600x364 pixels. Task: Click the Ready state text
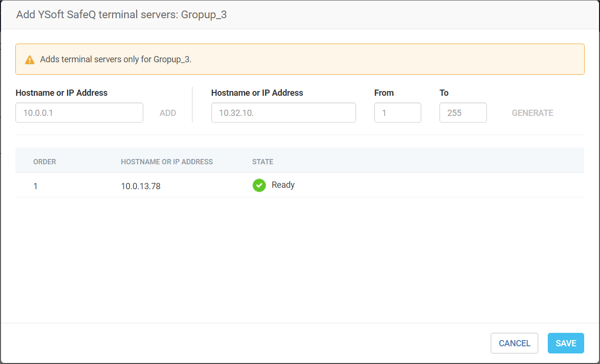click(283, 185)
